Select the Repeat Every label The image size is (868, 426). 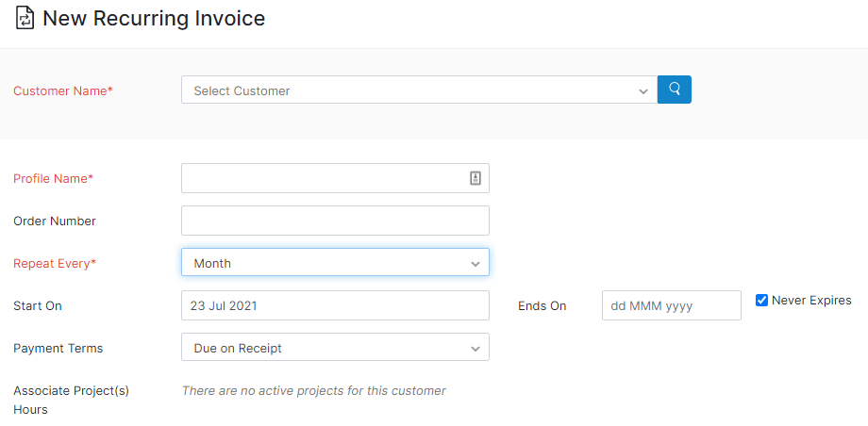click(x=55, y=263)
